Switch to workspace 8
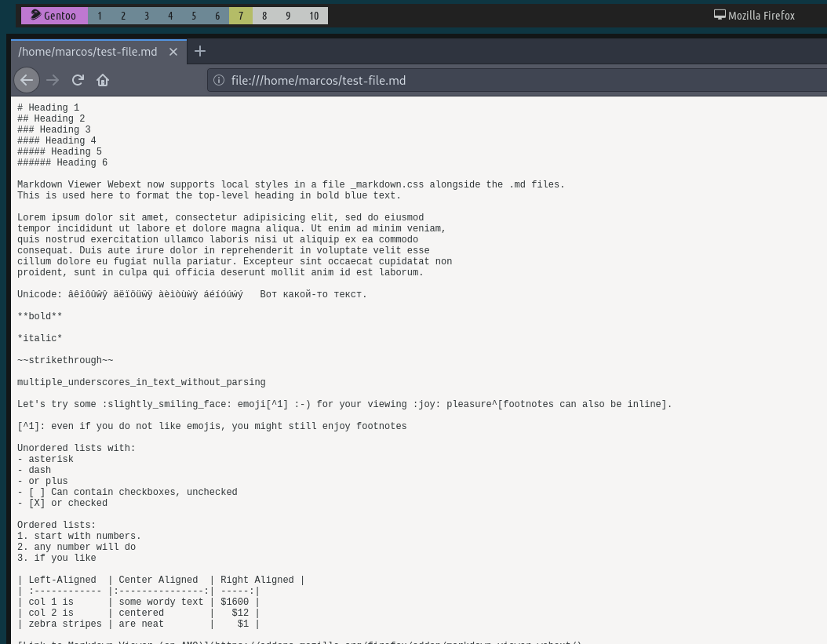 264,16
